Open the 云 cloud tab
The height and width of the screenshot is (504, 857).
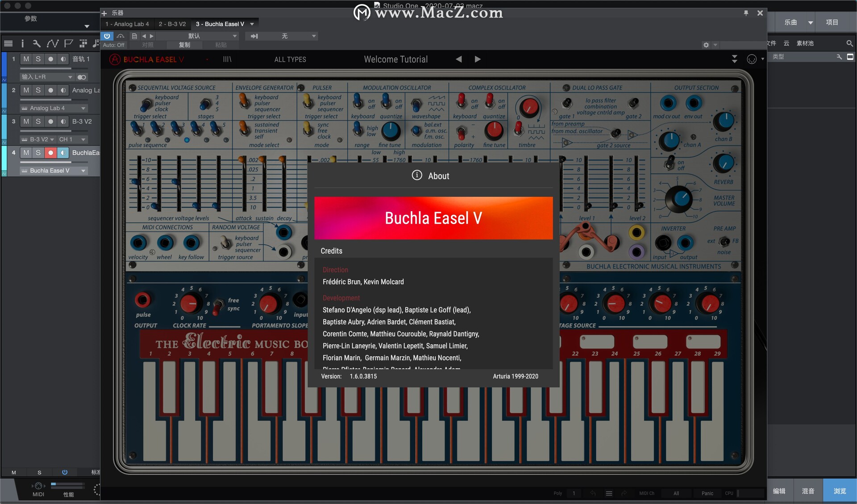(x=786, y=43)
